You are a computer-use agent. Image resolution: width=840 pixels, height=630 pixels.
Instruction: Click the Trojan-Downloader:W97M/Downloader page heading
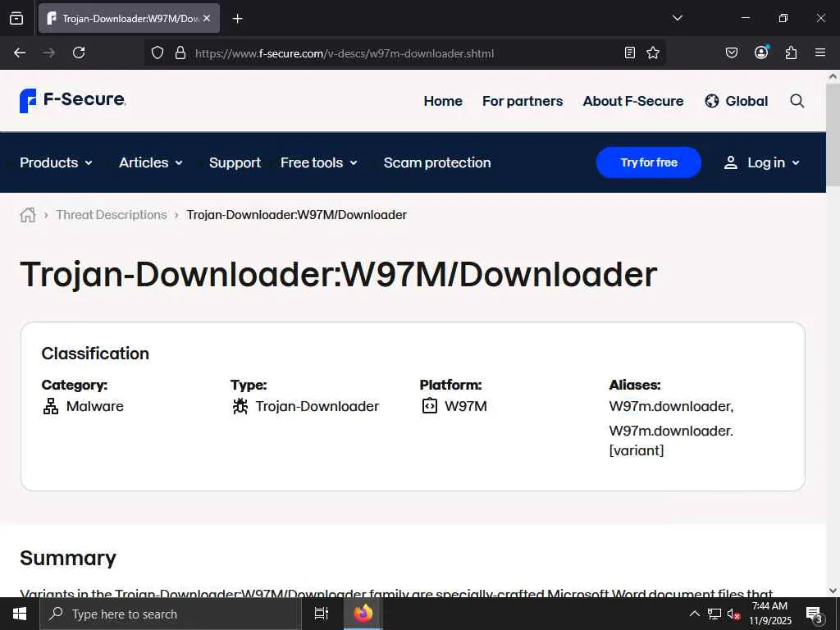[x=338, y=274]
